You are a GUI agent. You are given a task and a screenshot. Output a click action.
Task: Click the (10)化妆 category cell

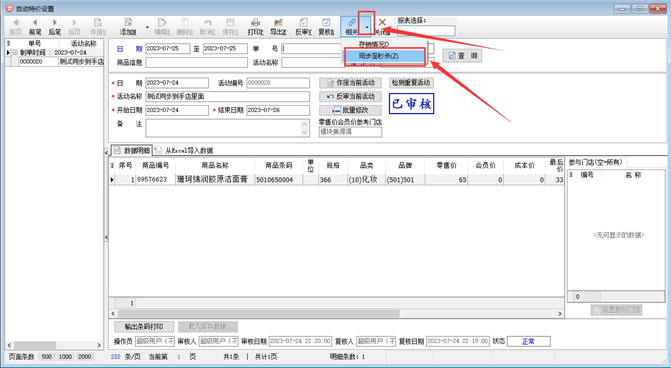pyautogui.click(x=366, y=179)
